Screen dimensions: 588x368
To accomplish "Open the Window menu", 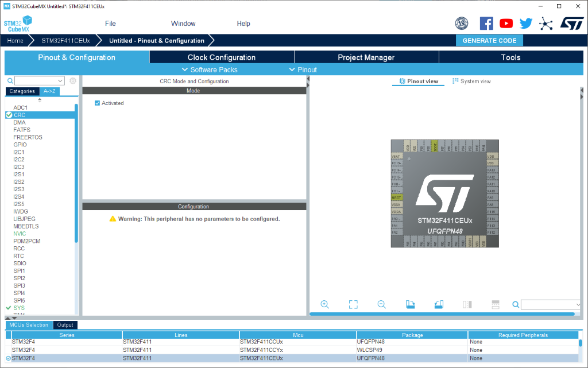I will click(183, 24).
